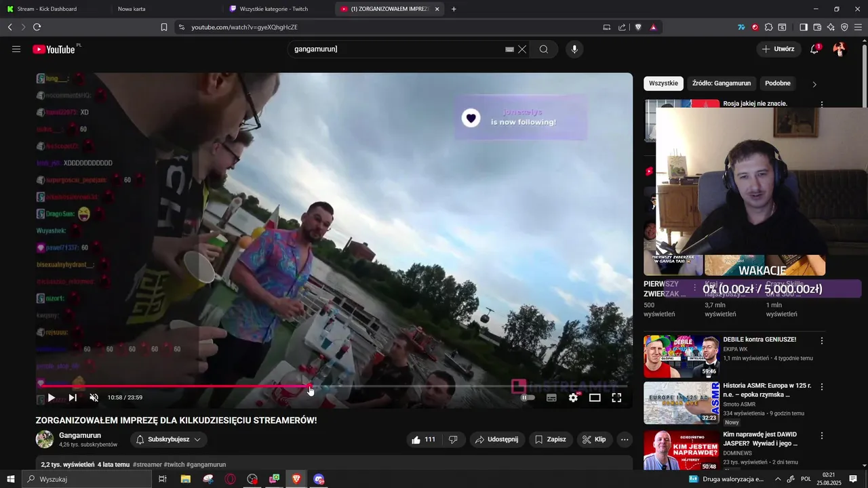Open a new browser tab
The image size is (868, 488).
tap(454, 9)
